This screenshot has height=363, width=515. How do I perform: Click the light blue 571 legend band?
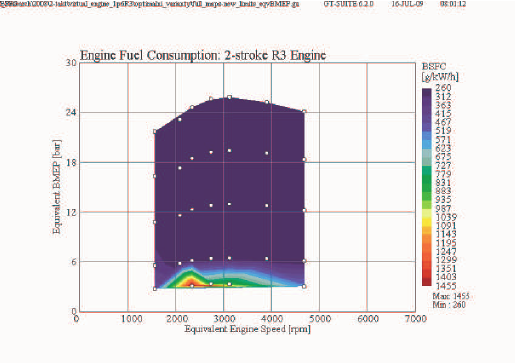point(427,140)
